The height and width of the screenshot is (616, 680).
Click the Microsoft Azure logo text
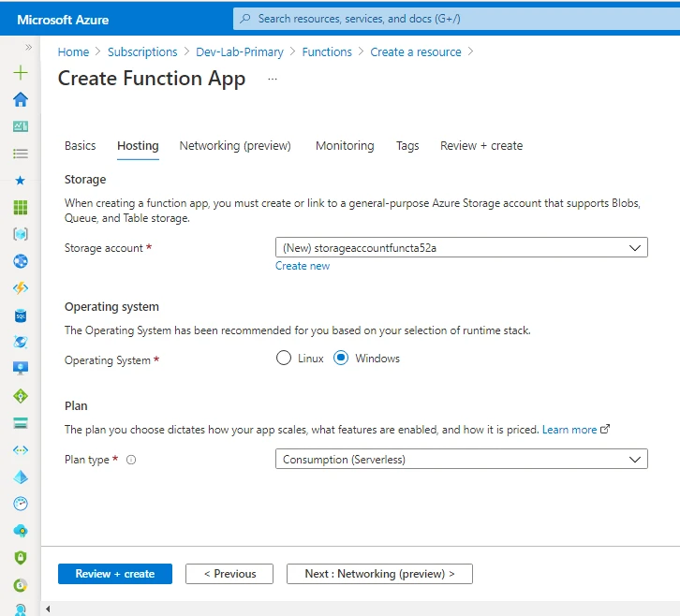tap(63, 20)
